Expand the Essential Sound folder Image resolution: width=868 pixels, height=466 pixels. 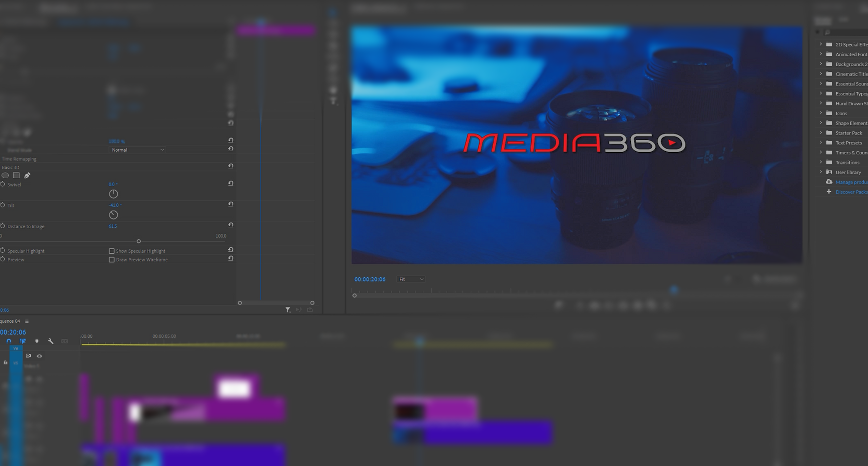point(821,83)
